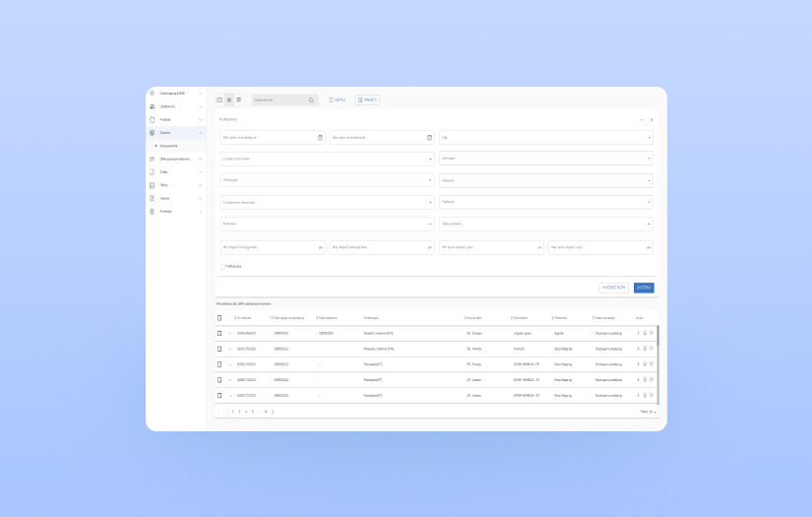The height and width of the screenshot is (517, 812).
Task: Sort table by Kraj wysyłki column
Action: [472, 317]
